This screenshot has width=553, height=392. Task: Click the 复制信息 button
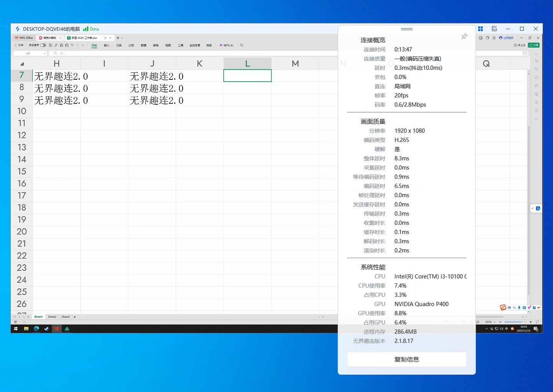tap(406, 359)
